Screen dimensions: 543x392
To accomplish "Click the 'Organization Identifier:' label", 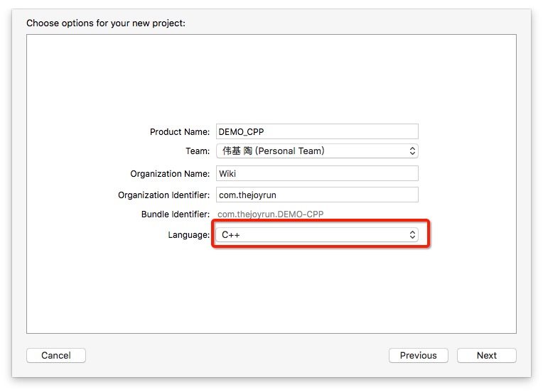I will click(163, 195).
